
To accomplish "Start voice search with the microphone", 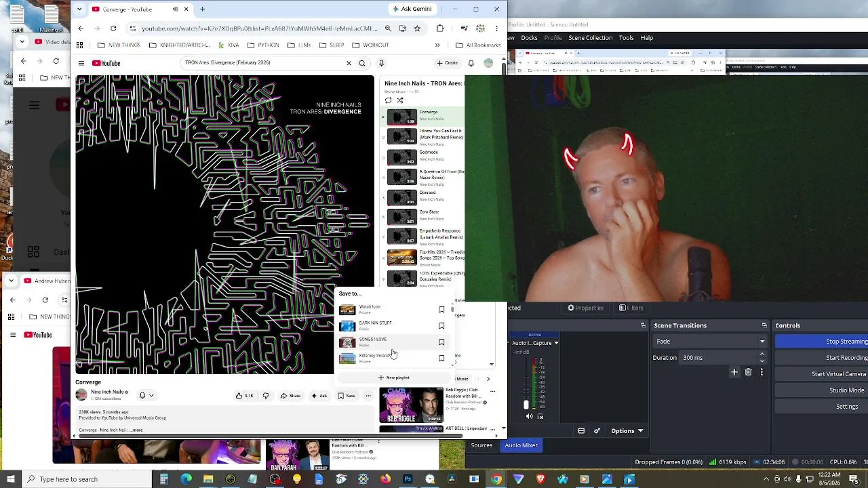I will [x=381, y=63].
